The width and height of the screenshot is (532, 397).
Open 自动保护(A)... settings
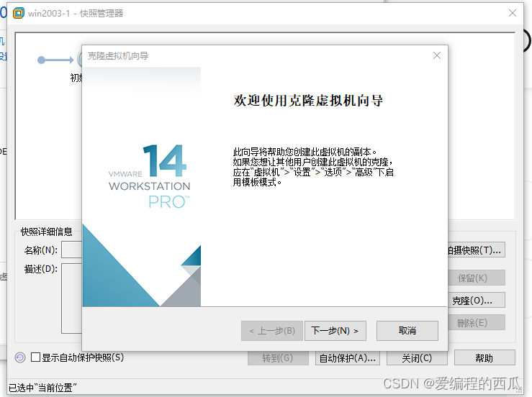348,357
